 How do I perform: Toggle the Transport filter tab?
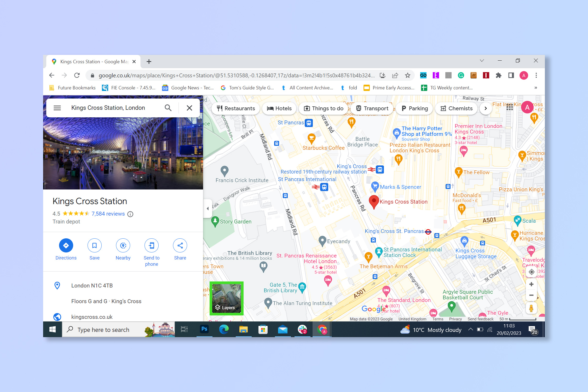(x=375, y=108)
